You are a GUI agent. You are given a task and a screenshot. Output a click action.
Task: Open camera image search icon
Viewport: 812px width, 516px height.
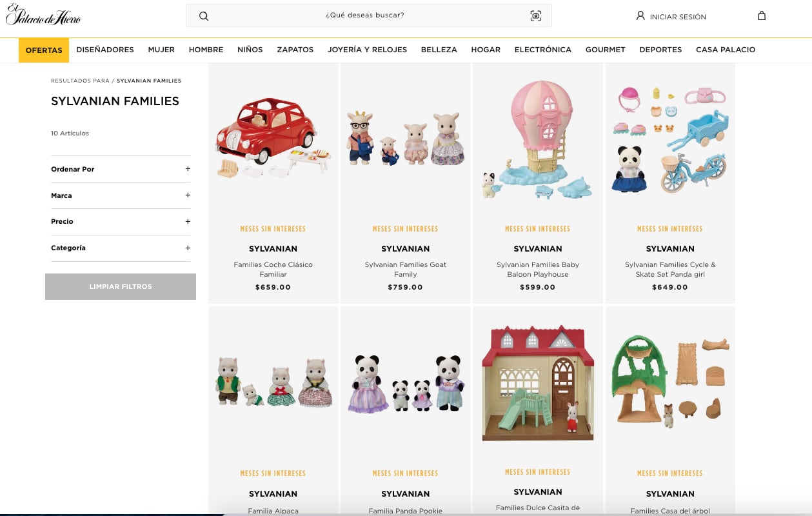pos(535,16)
